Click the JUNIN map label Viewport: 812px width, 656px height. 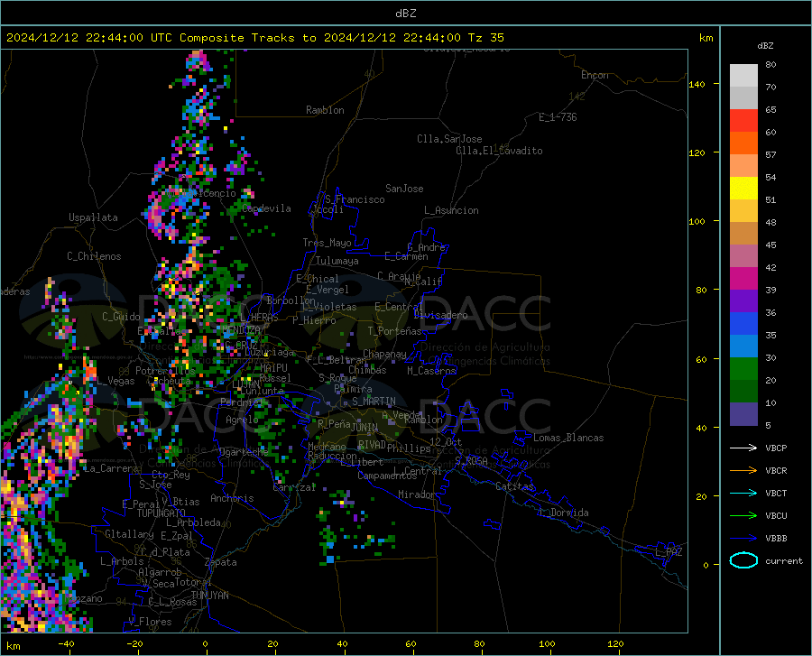point(364,427)
